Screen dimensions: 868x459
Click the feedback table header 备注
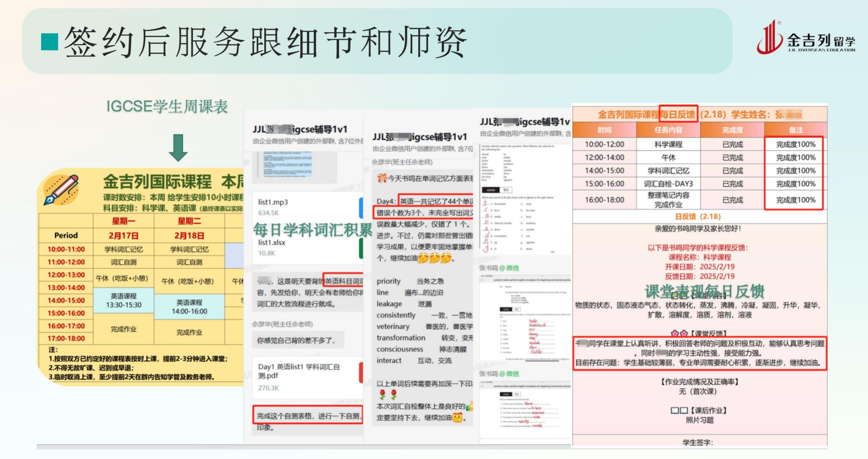pyautogui.click(x=795, y=130)
